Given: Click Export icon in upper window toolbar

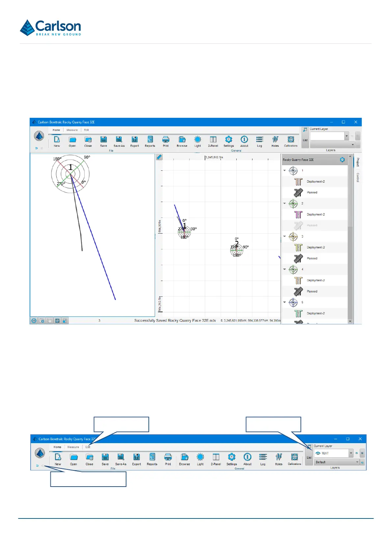Looking at the screenshot, I should [135, 139].
